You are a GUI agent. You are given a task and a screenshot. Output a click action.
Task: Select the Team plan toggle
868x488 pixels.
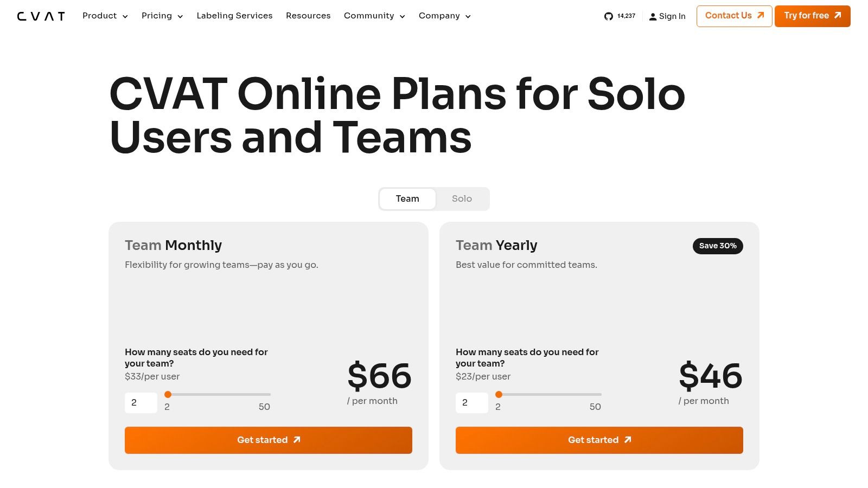[x=407, y=199]
